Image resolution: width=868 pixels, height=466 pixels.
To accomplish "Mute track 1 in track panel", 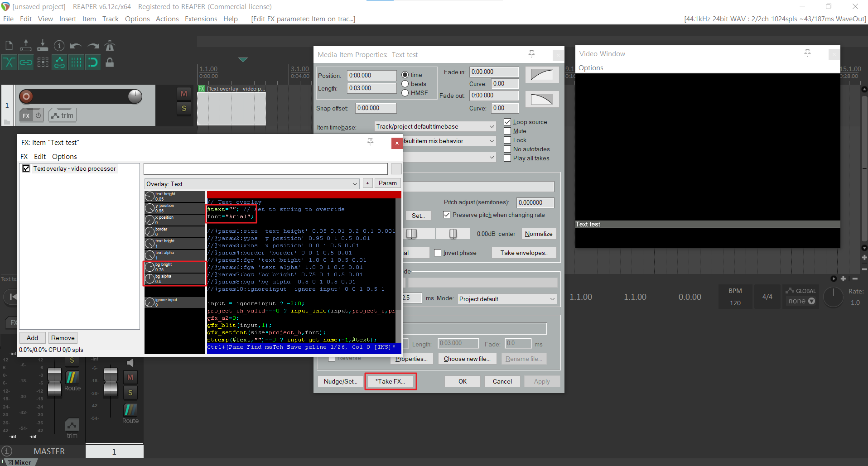I will point(183,94).
